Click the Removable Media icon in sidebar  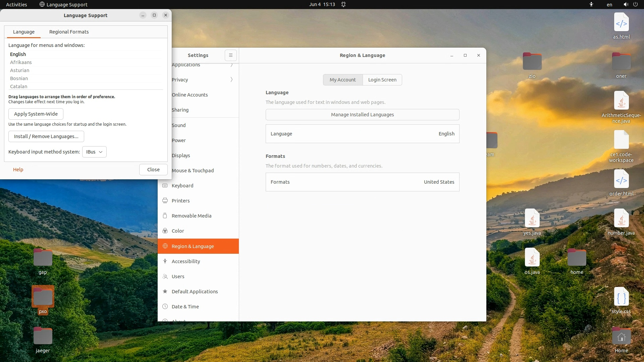(x=165, y=216)
